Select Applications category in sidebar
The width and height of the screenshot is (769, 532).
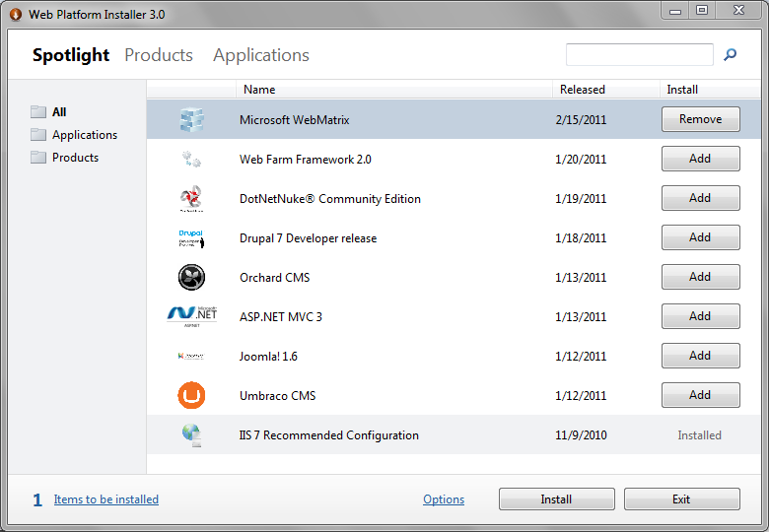(85, 135)
